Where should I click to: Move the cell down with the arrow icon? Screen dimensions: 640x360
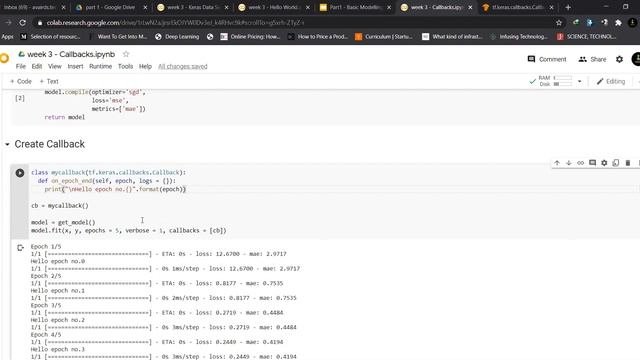569,163
